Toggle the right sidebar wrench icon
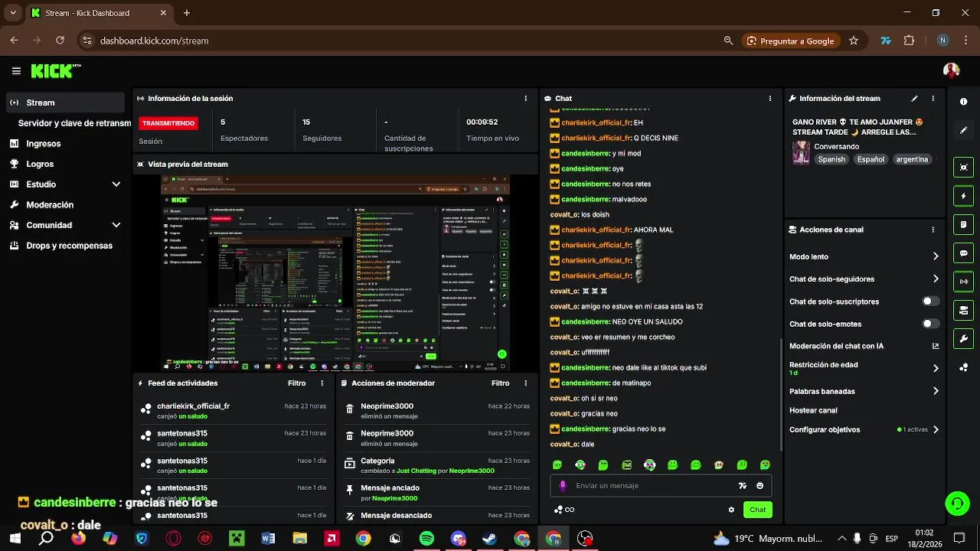This screenshot has width=980, height=551. click(x=963, y=338)
